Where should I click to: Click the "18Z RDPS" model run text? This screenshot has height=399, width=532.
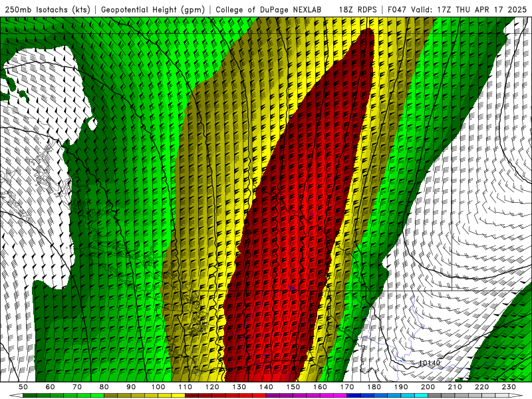click(358, 9)
